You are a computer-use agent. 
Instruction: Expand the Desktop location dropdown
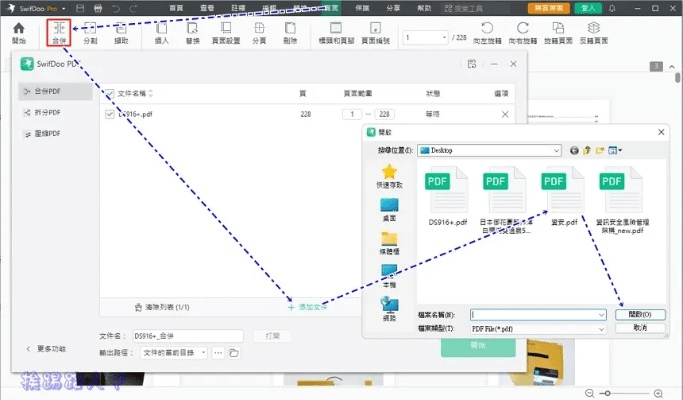(x=556, y=150)
